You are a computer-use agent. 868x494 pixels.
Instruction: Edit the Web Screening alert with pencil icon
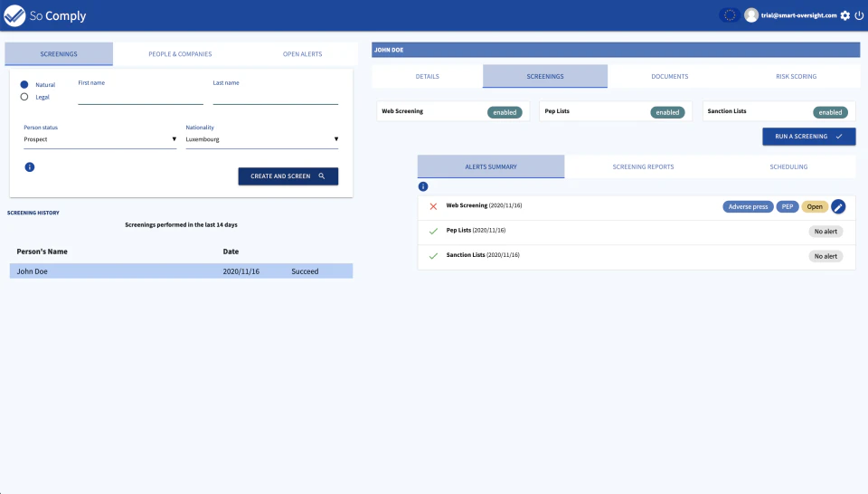(838, 206)
